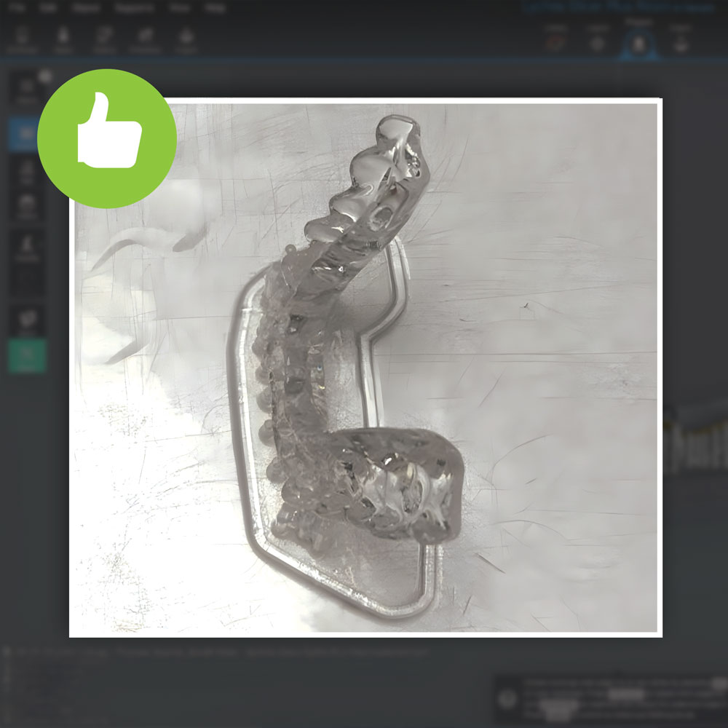Dismiss the notification at the bottom right
728x728 pixels.
pos(719,684)
